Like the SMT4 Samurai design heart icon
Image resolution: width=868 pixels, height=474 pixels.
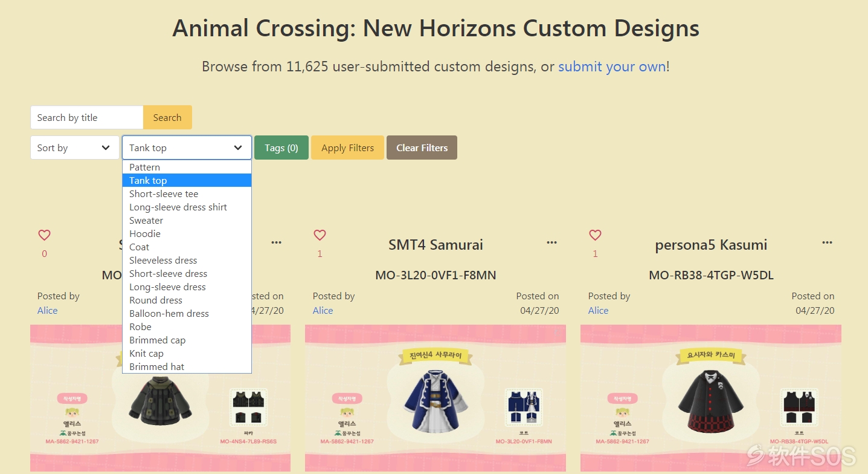tap(320, 235)
